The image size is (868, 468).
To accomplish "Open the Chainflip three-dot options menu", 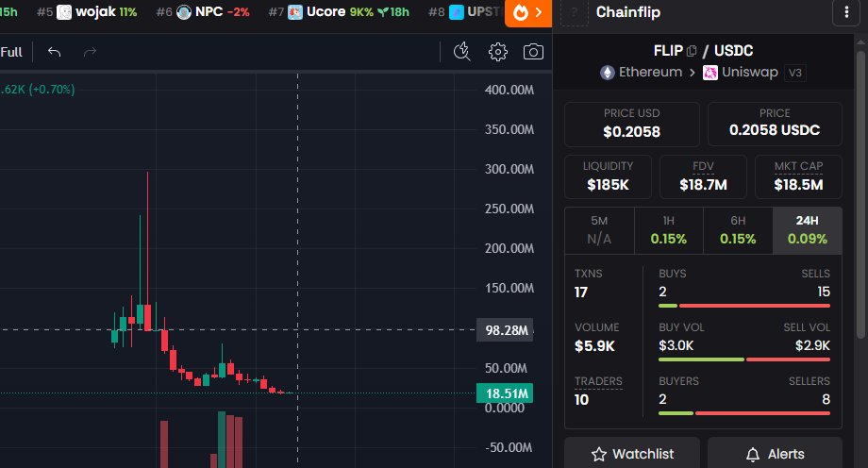I will point(846,12).
